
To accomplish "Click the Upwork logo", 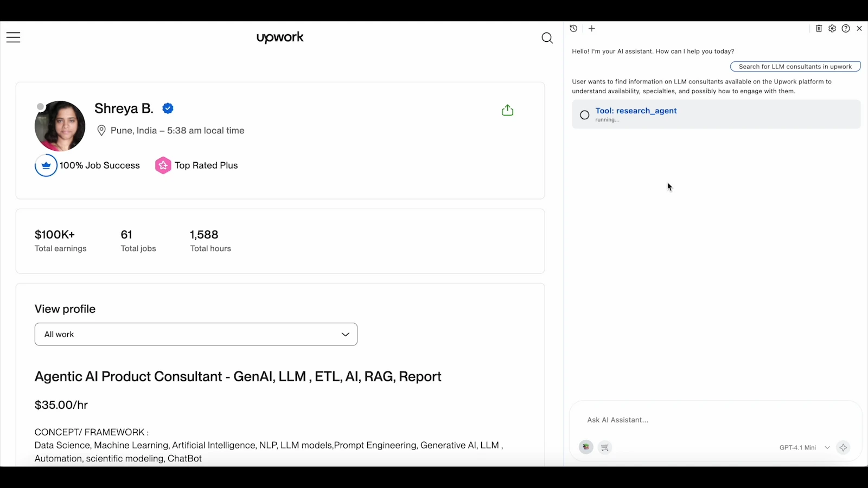I will pyautogui.click(x=280, y=37).
